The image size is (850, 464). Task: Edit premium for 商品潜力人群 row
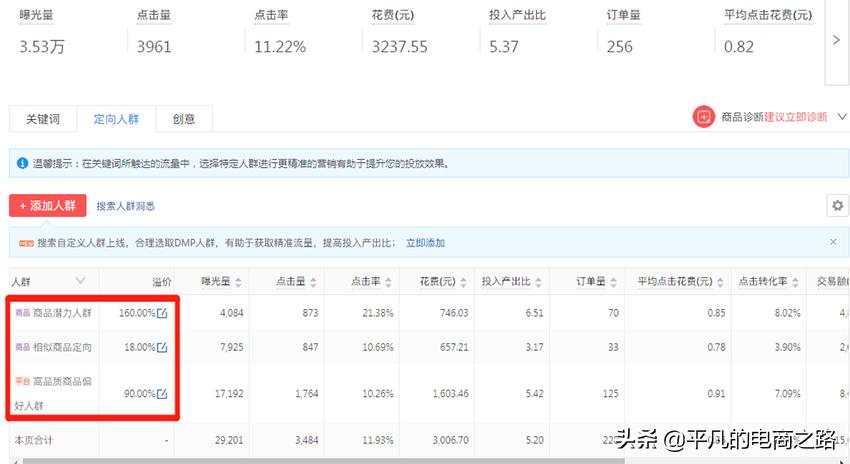coord(162,313)
